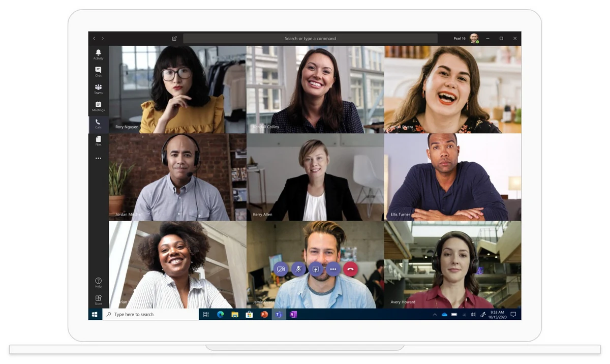Select Kerry Allen's video tile
The image size is (610, 364).
click(315, 177)
